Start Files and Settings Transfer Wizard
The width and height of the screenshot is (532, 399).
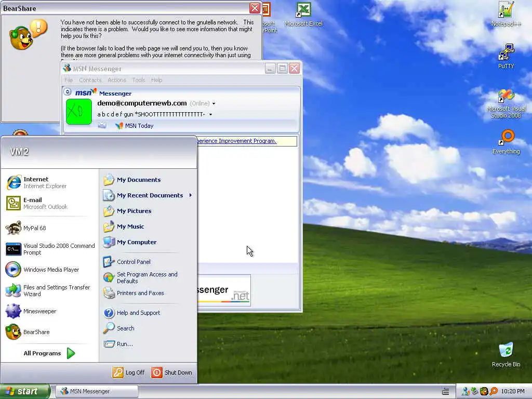[49, 290]
